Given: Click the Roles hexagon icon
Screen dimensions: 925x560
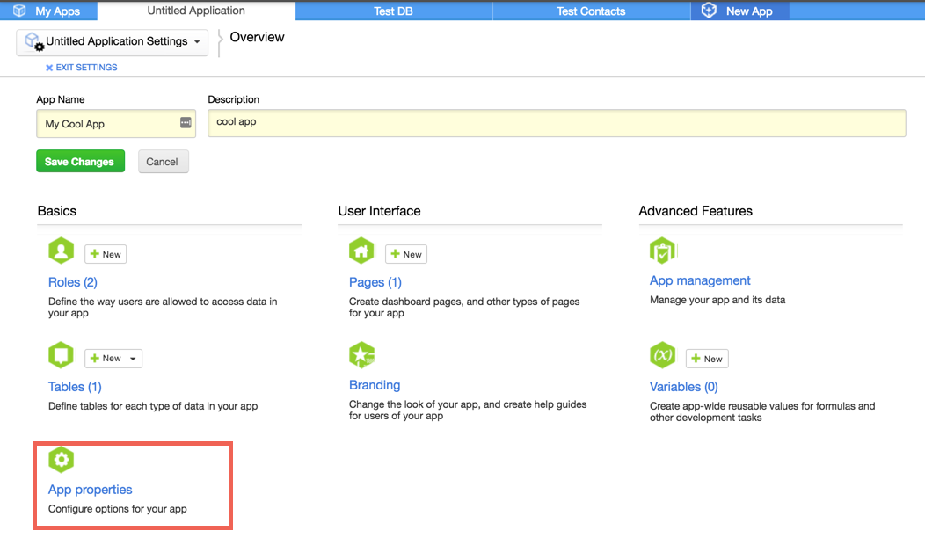Looking at the screenshot, I should (x=61, y=250).
